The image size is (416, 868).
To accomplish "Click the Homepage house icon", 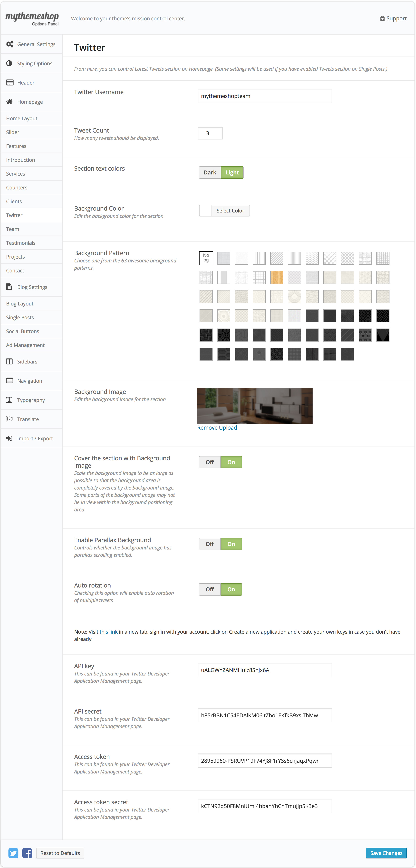I will [x=9, y=102].
